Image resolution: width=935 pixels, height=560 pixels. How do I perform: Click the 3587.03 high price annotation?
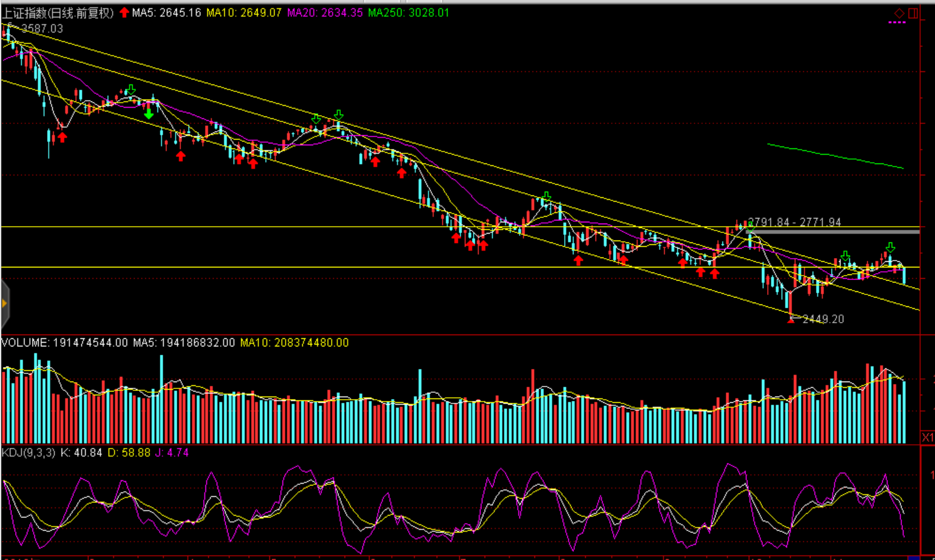point(42,29)
